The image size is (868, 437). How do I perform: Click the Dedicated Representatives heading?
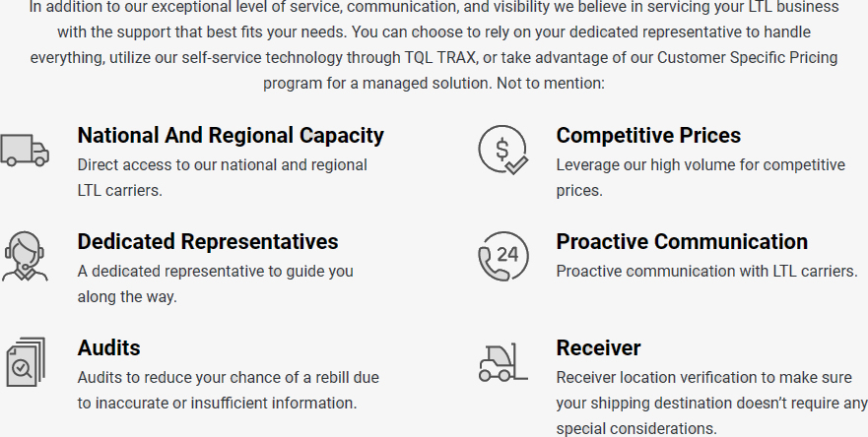coord(208,241)
